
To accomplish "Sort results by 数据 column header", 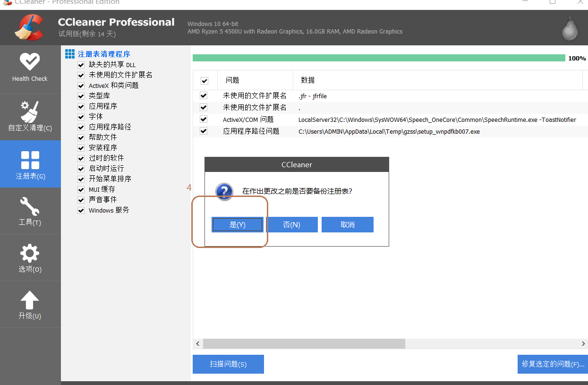I will (x=438, y=80).
